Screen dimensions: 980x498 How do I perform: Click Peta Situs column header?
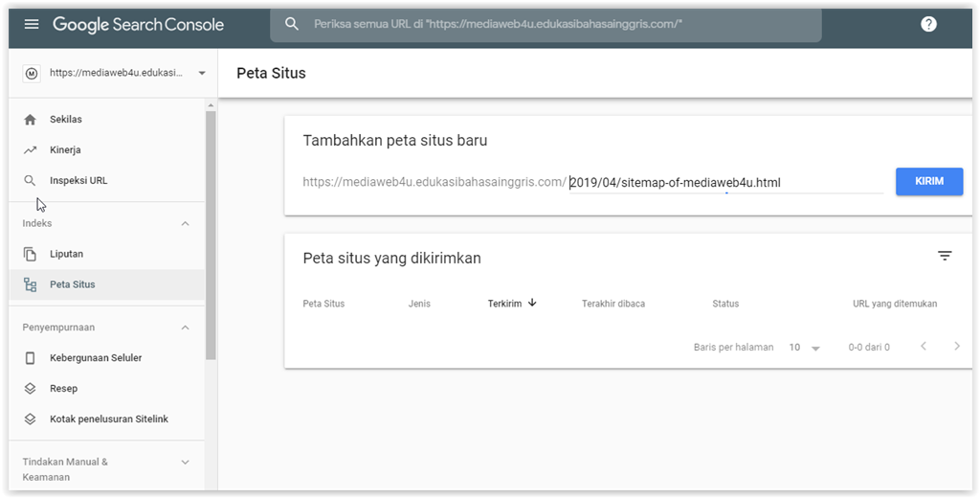323,304
